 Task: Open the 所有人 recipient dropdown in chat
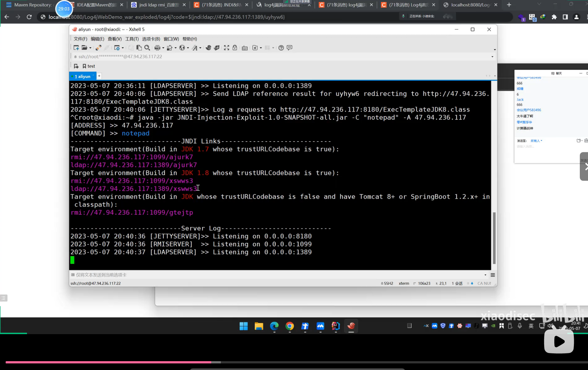[536, 141]
